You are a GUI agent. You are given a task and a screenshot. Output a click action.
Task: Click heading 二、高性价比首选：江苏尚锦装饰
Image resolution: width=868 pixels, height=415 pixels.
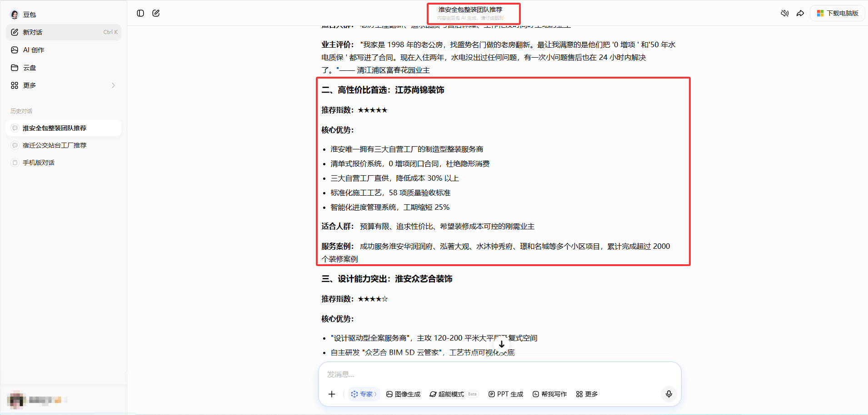pos(383,90)
